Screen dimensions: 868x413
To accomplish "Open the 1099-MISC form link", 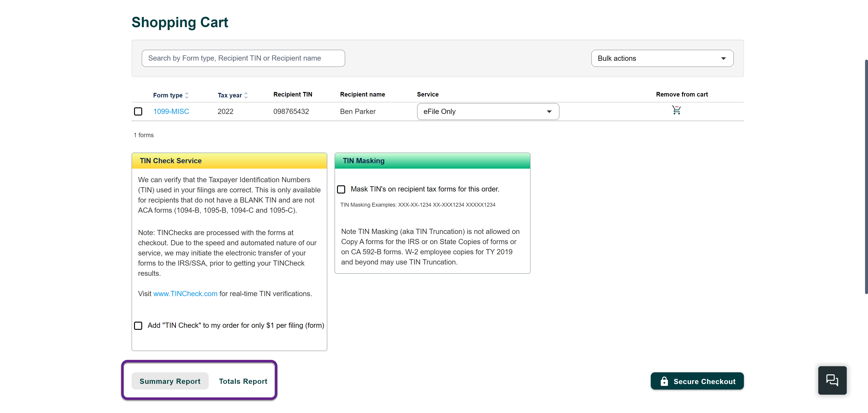I will (x=171, y=111).
